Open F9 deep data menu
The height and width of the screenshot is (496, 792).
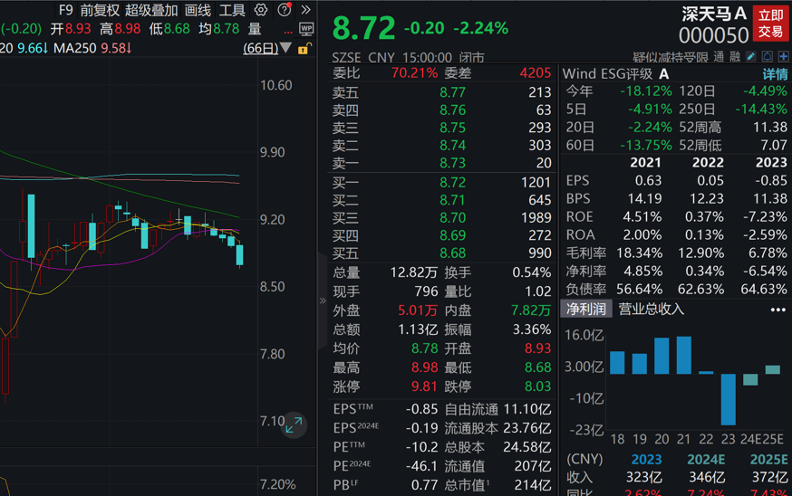(x=65, y=10)
